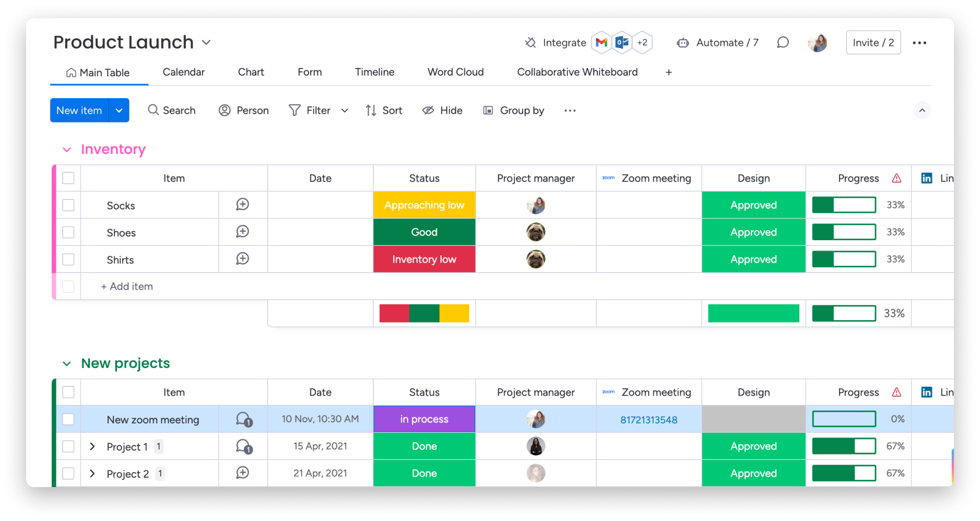This screenshot has height=521, width=980.
Task: Open the Timeline tab
Action: (x=375, y=72)
